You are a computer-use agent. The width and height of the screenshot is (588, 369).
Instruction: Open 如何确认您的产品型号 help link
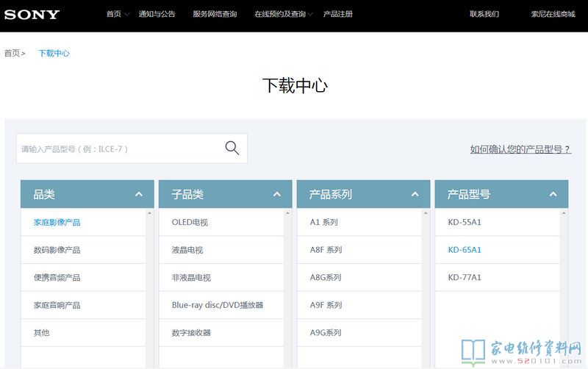coord(520,149)
